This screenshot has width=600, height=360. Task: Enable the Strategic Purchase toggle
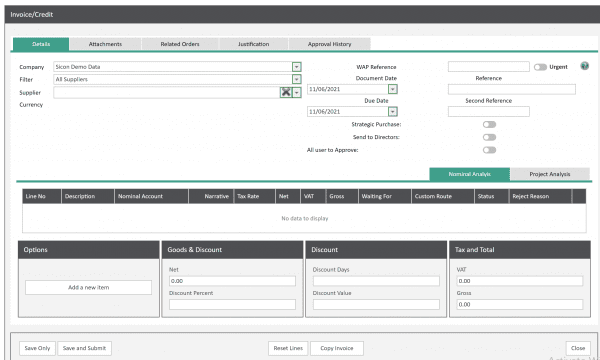tap(489, 124)
